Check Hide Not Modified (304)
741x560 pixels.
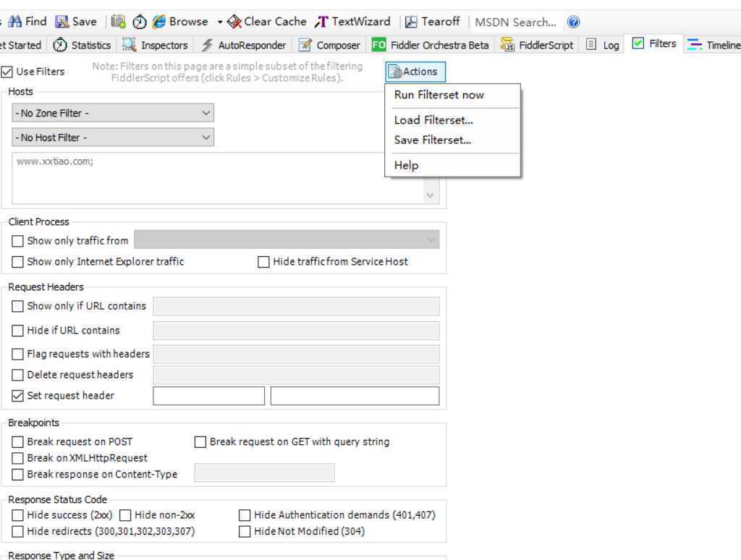(x=245, y=532)
